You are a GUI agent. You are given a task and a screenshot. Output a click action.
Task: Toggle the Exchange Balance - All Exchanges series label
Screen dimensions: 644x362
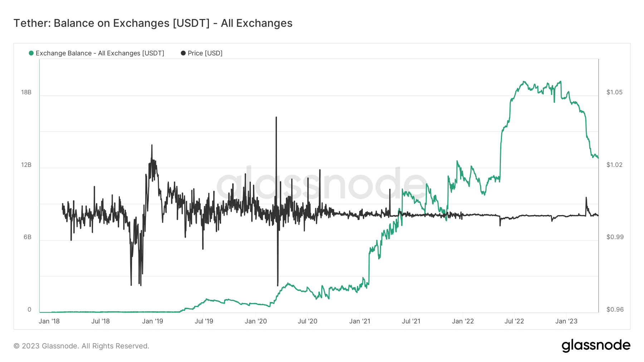click(x=100, y=53)
